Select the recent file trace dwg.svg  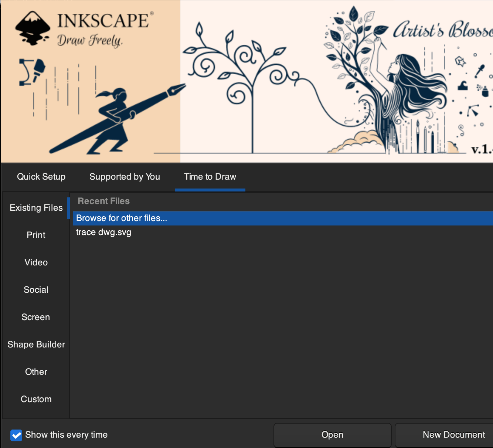tap(283, 232)
